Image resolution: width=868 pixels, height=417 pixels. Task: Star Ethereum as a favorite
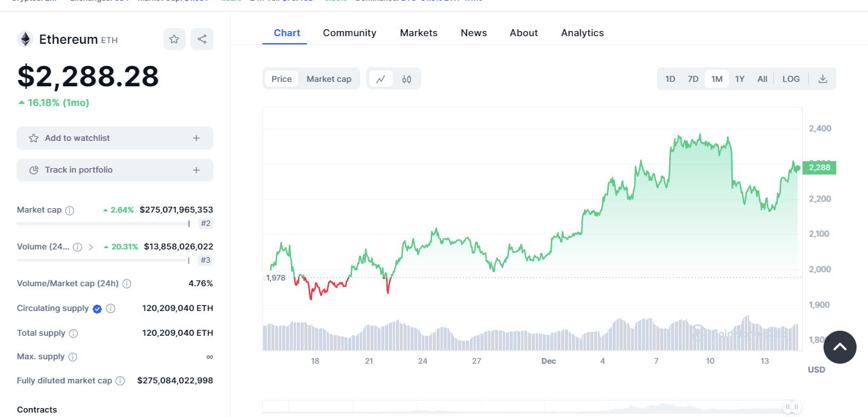tap(174, 39)
